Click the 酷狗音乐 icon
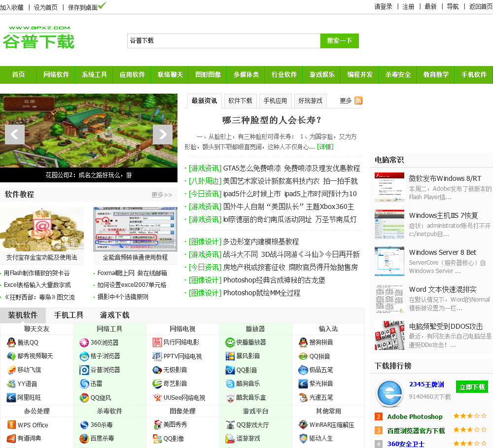Screen dimensions: 493x448 point(230,384)
